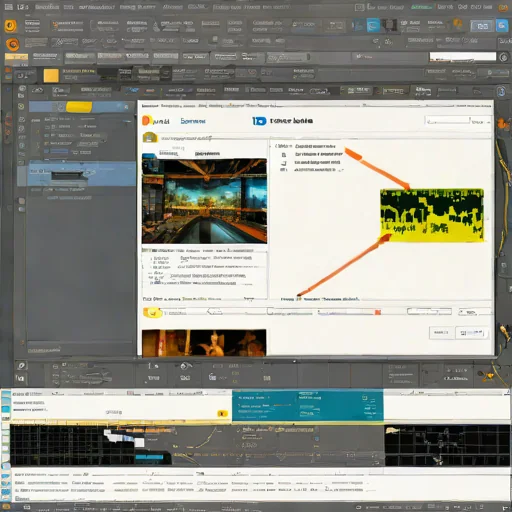
Task: Click the blue ID badge icon in dialog header
Action: click(259, 121)
